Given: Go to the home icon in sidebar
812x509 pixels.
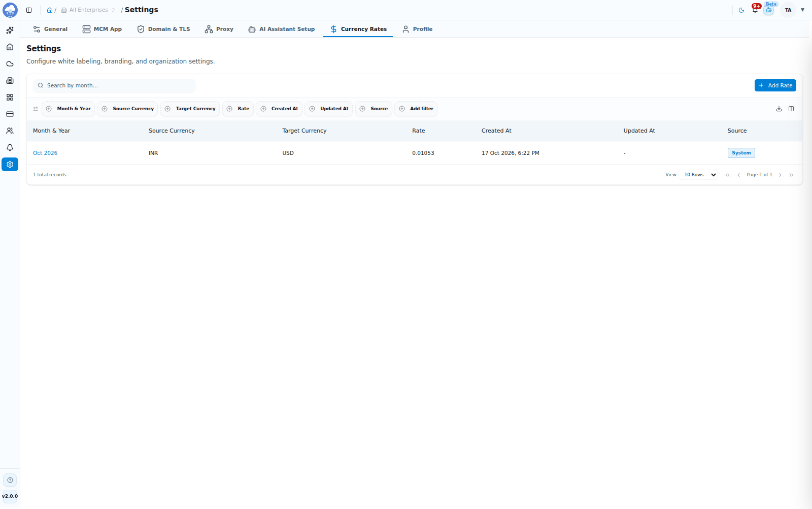Looking at the screenshot, I should pyautogui.click(x=10, y=47).
